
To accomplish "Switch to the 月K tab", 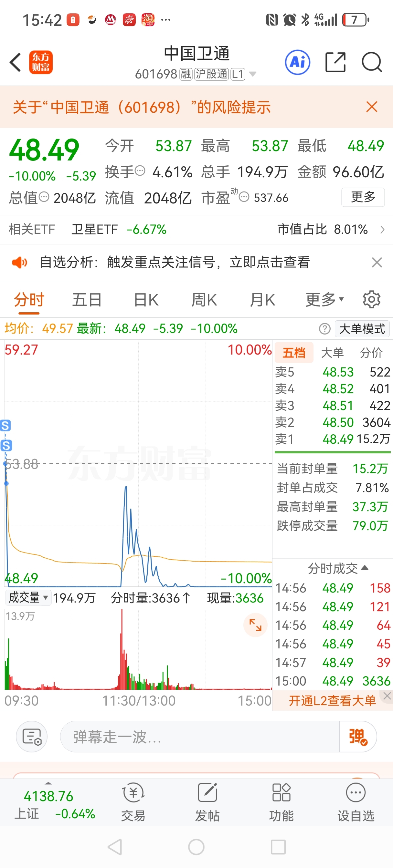I will (x=262, y=300).
